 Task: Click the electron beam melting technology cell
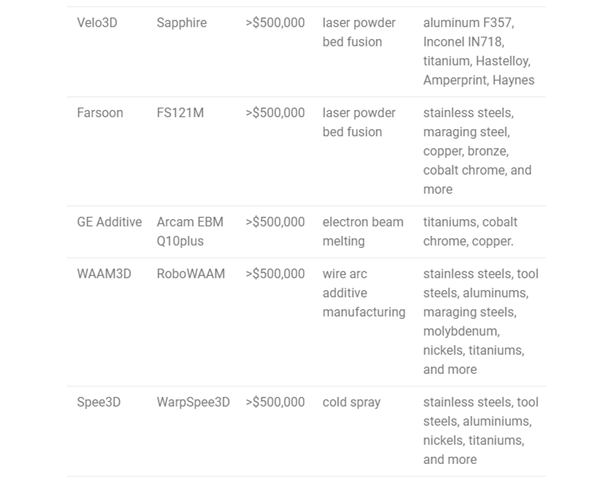359,231
